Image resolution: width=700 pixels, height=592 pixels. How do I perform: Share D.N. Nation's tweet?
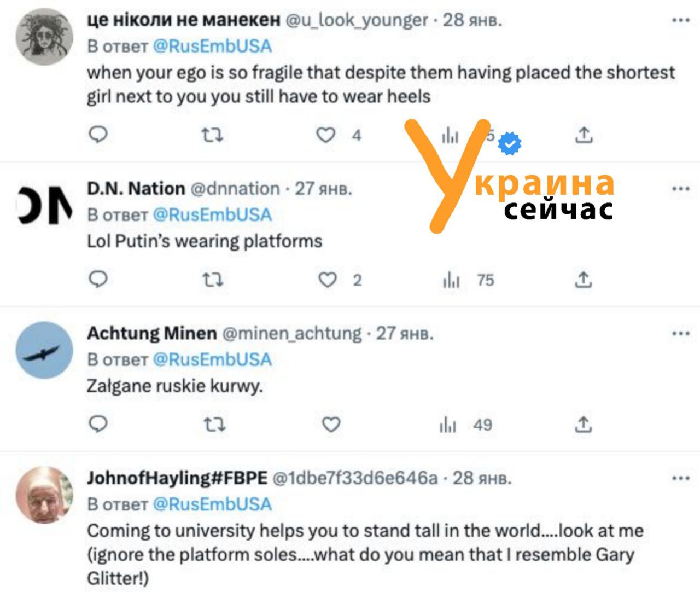point(584,280)
